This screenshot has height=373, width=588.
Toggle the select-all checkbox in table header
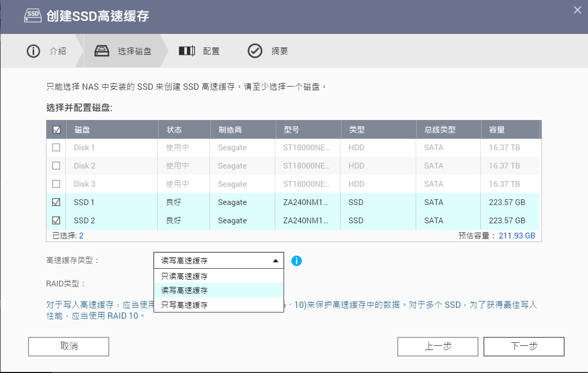(x=56, y=130)
